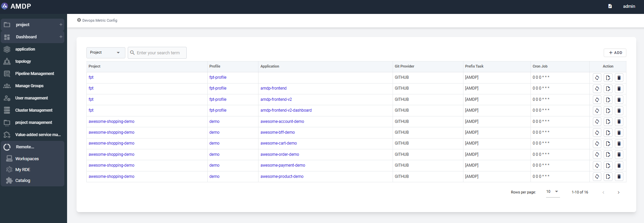The height and width of the screenshot is (223, 644).
Task: Click the Devops Metric Config gear icon
Action: click(79, 20)
